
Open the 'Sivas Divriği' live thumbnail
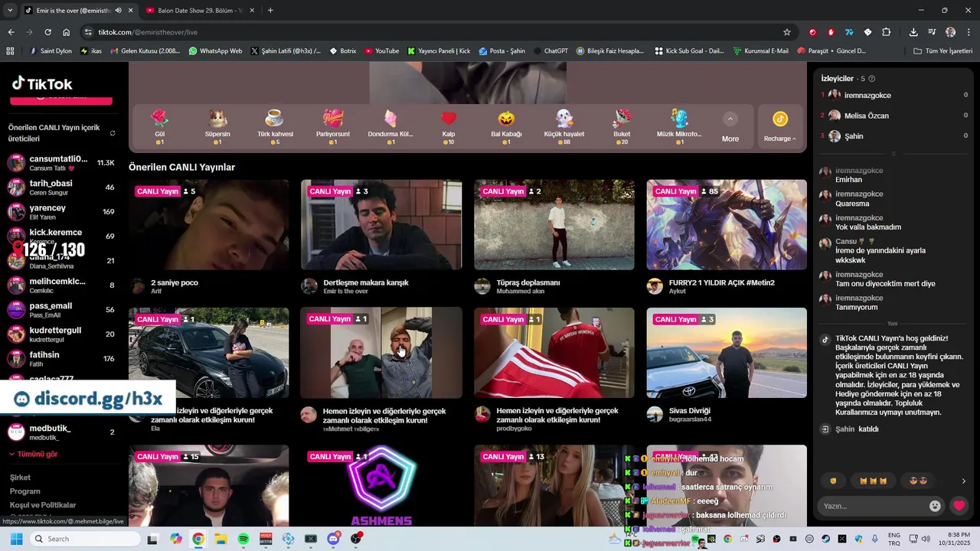[x=727, y=353]
